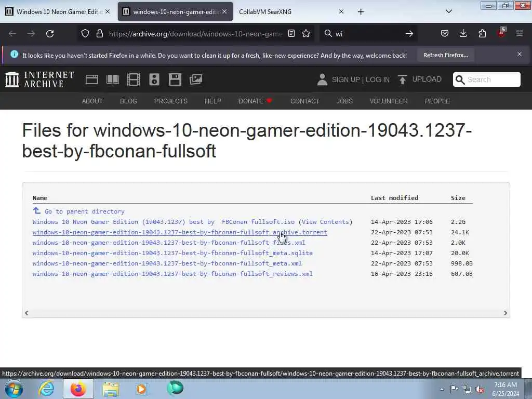Click the upload arrow icon
Screen dimensions: 532x399
(403, 79)
